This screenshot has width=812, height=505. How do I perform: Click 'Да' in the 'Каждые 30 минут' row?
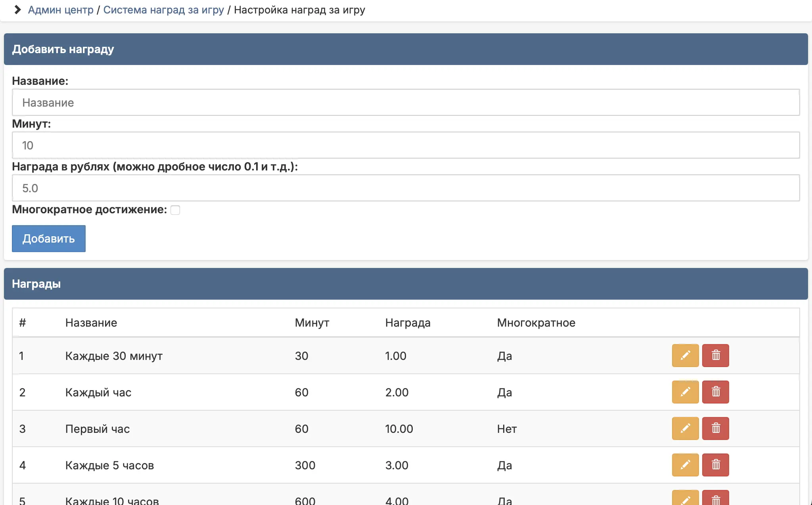505,356
